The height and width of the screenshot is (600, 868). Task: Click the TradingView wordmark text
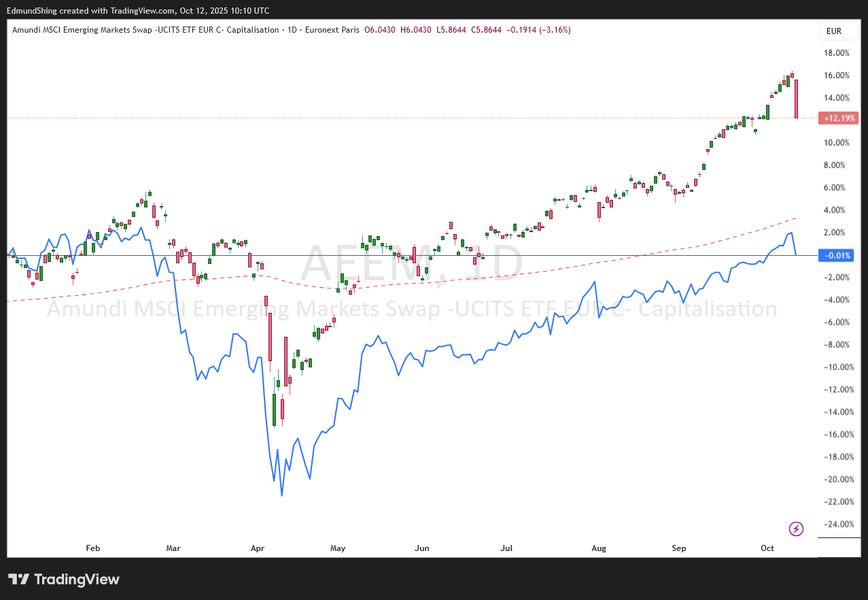pyautogui.click(x=77, y=580)
